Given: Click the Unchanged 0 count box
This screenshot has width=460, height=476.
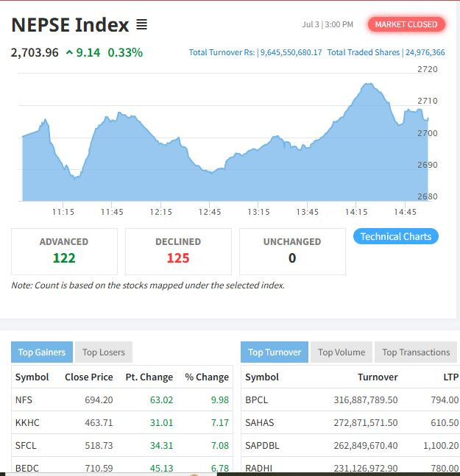Looking at the screenshot, I should point(292,251).
